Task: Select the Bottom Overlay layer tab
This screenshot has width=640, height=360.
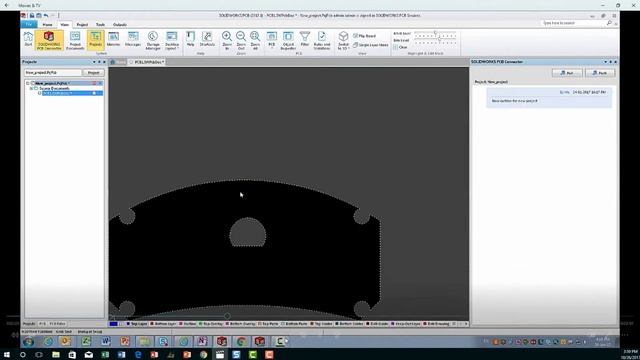Action: [x=240, y=324]
